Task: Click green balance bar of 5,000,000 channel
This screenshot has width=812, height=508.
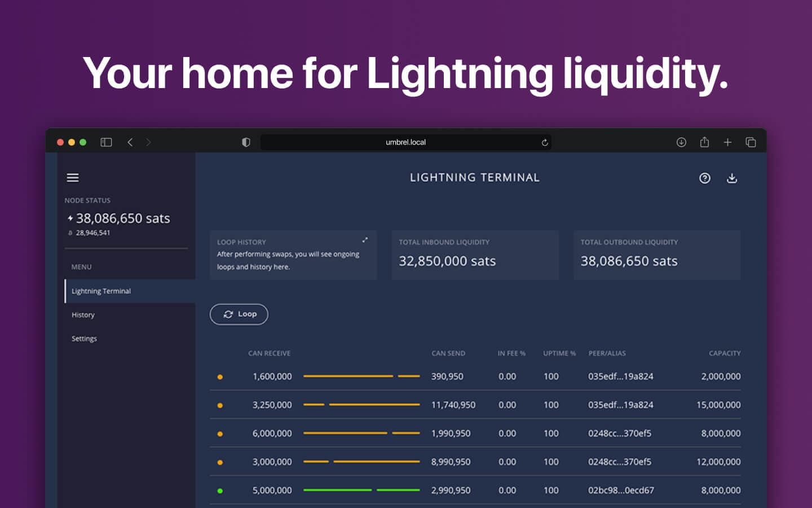Action: coord(361,490)
